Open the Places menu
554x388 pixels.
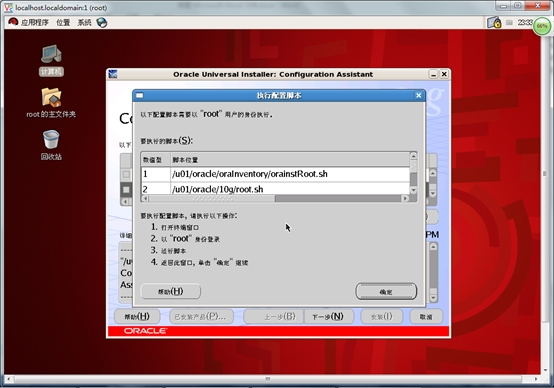63,23
